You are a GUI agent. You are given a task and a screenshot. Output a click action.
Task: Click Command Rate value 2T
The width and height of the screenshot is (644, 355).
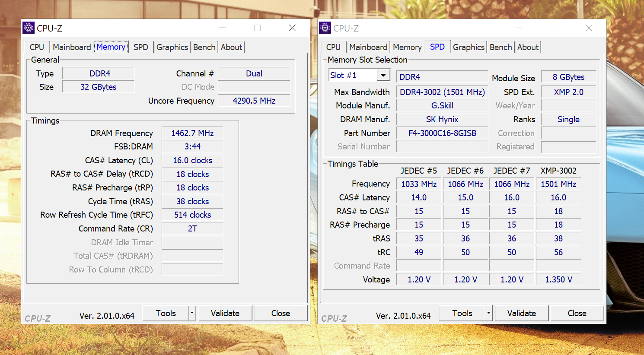[192, 228]
